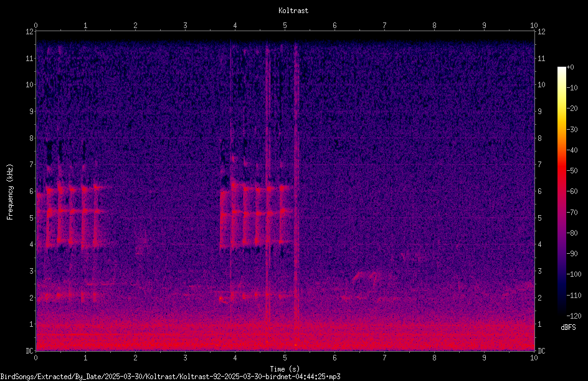Click the "Frequency (kHz)" axis label
The width and height of the screenshot is (588, 381).
pos(10,192)
